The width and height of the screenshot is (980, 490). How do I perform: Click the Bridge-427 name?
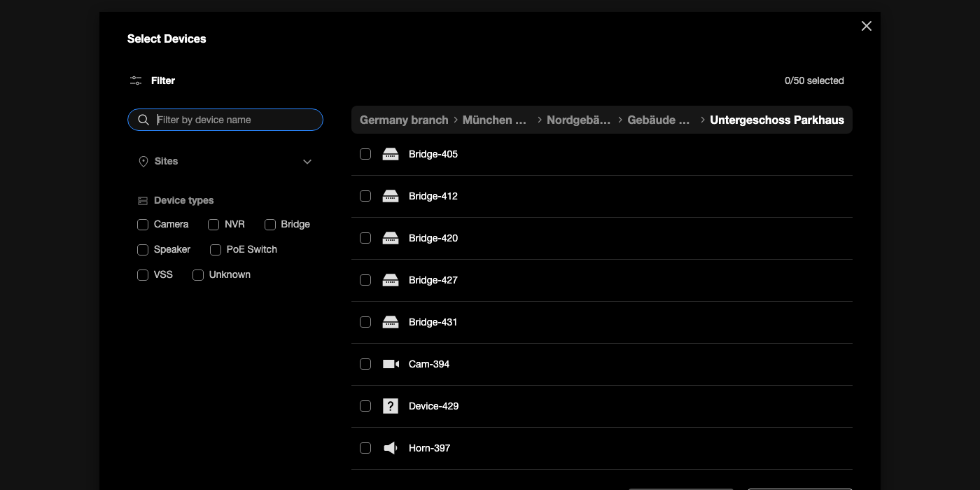tap(433, 280)
